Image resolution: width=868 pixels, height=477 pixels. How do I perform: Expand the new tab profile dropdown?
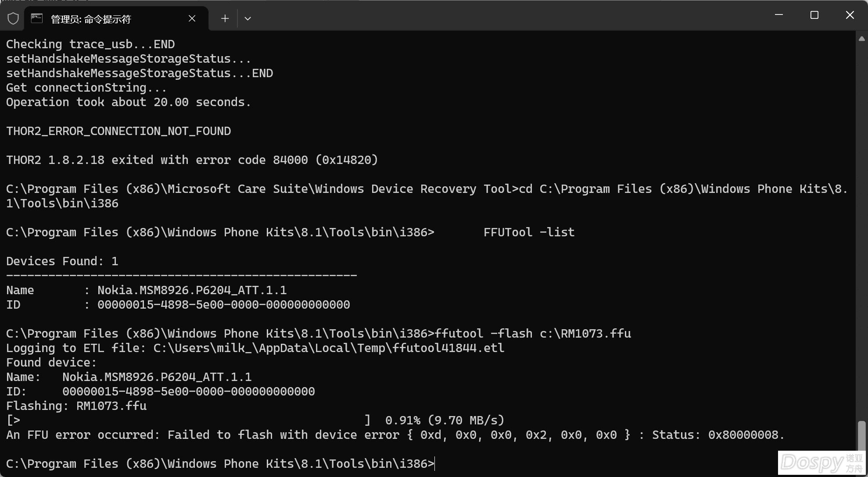tap(247, 18)
